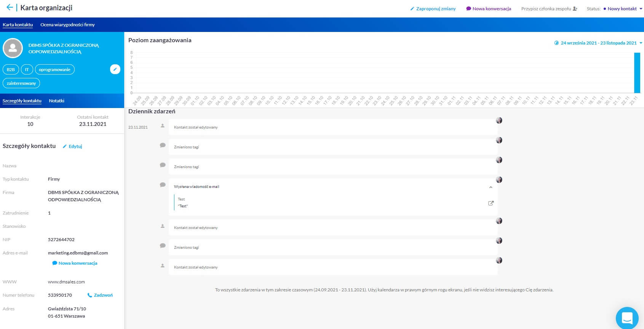644x329 pixels.
Task: Click the phone icon beside Zadzwoń
Action: point(90,295)
